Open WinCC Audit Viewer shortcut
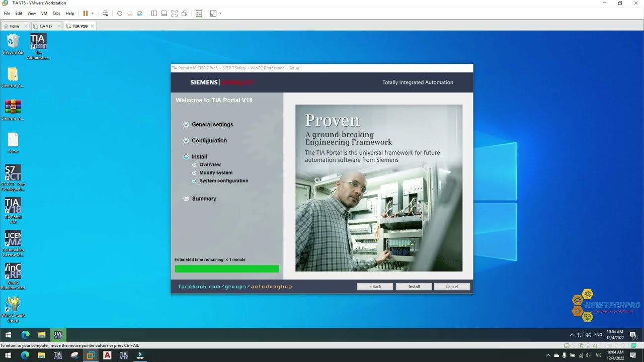Screen dimensions: 644x362 (13, 309)
